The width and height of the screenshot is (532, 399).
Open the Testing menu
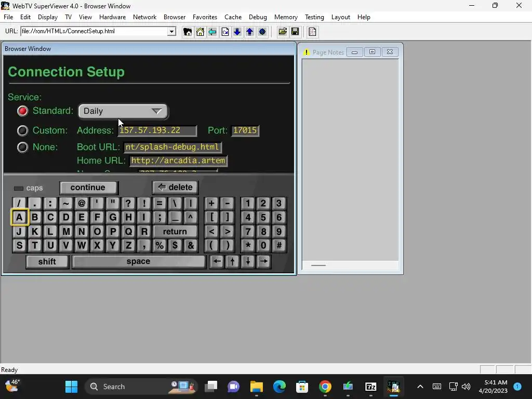click(x=314, y=17)
